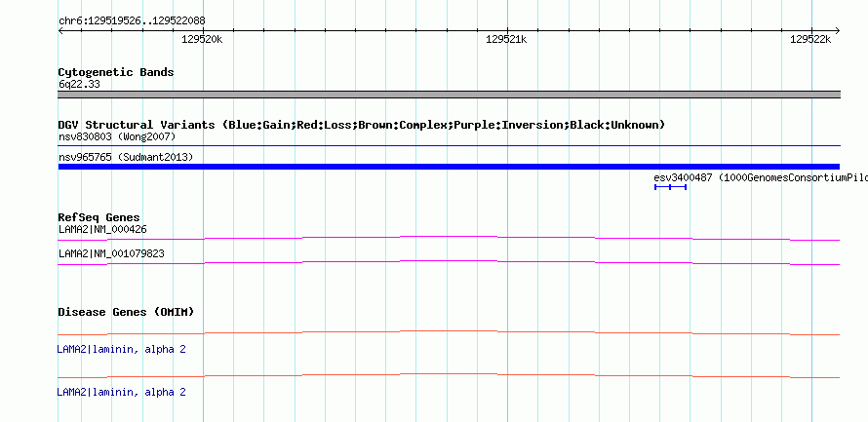Viewport: 868px width, 422px height.
Task: Click the first orange OMIM LAMA2 gene line
Action: tap(449, 333)
